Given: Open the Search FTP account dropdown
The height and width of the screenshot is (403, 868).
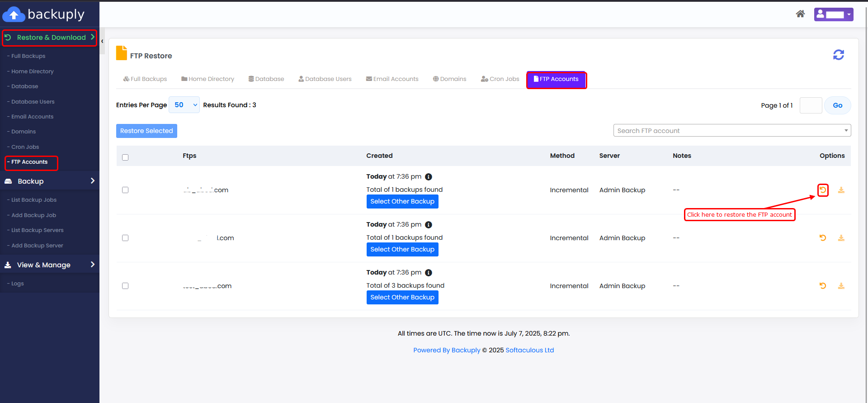Looking at the screenshot, I should pyautogui.click(x=732, y=131).
